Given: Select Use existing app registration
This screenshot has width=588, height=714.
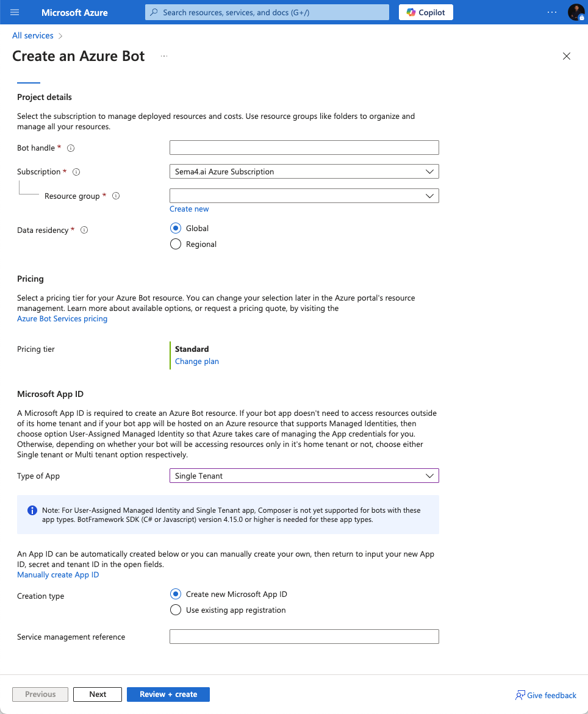Looking at the screenshot, I should click(x=175, y=610).
